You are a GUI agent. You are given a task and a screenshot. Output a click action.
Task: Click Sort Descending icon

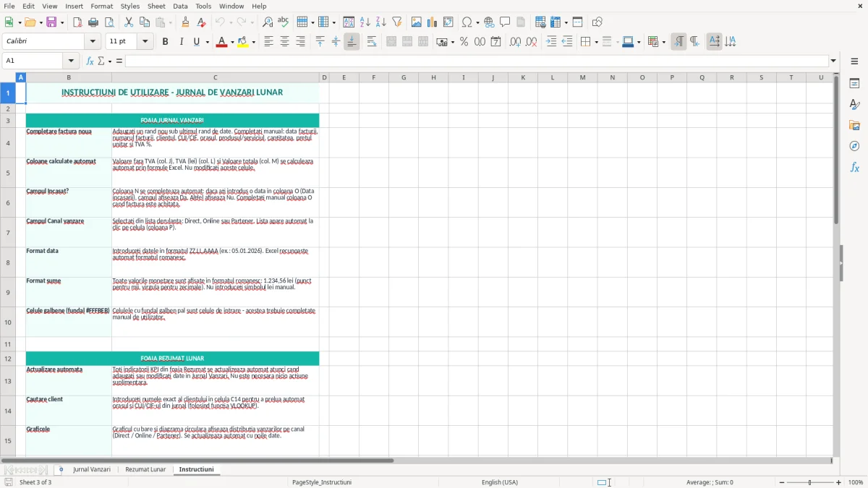[380, 22]
